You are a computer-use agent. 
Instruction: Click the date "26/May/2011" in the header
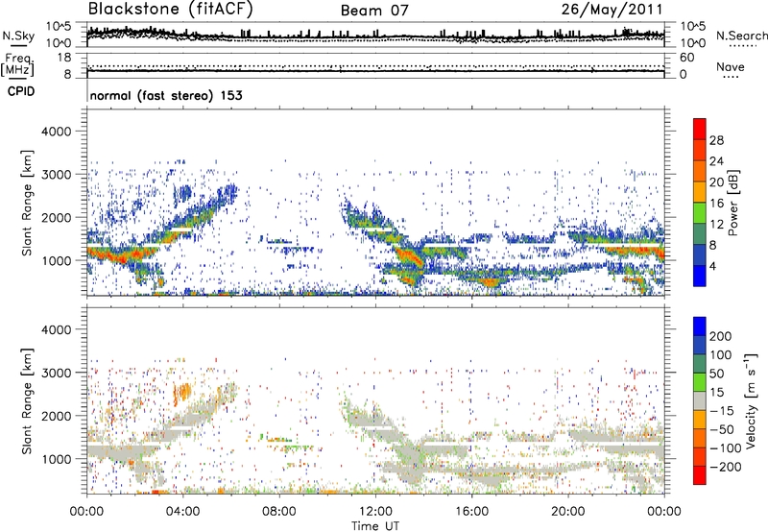coord(612,10)
